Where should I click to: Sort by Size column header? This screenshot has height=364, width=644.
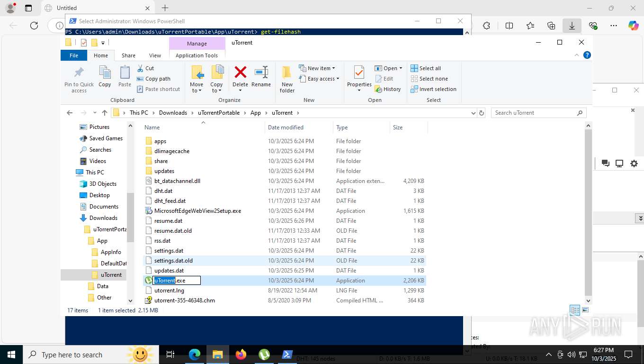409,127
